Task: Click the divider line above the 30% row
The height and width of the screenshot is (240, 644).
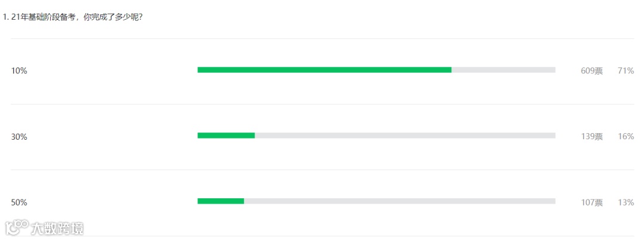Action: coord(323,104)
